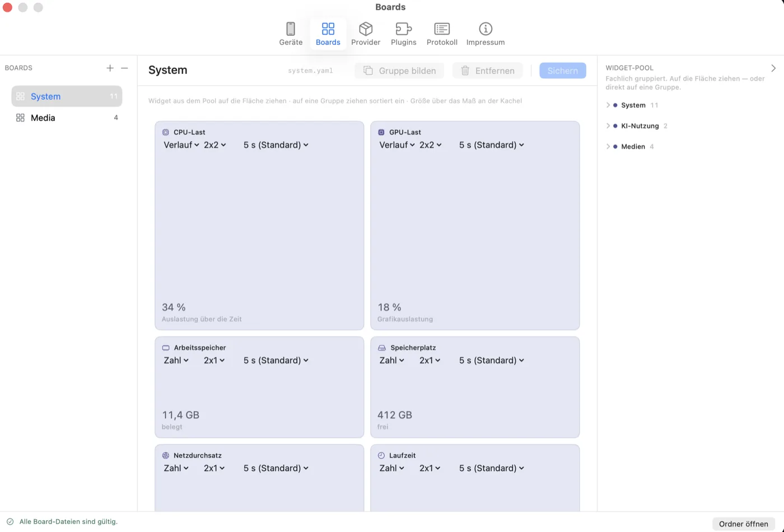
Task: Open Laufzeit 2x1 size dropdown
Action: click(430, 468)
